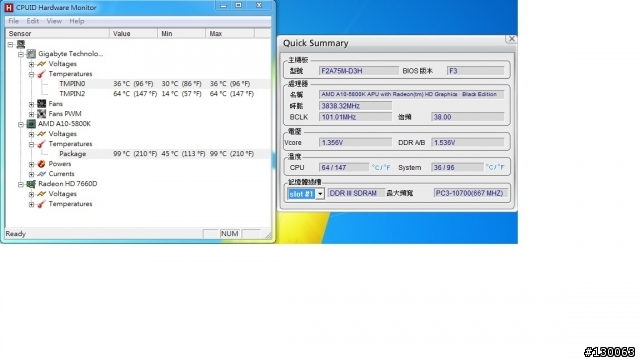Viewport: 640px width, 360px height.
Task: Collapse the AMD A10-5800K node
Action: pos(21,124)
